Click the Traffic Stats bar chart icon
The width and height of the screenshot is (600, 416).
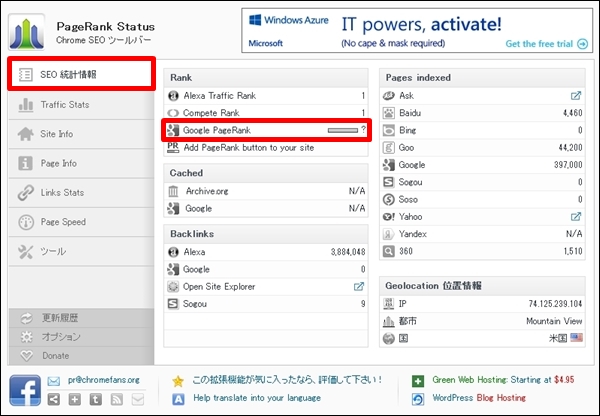pyautogui.click(x=26, y=104)
